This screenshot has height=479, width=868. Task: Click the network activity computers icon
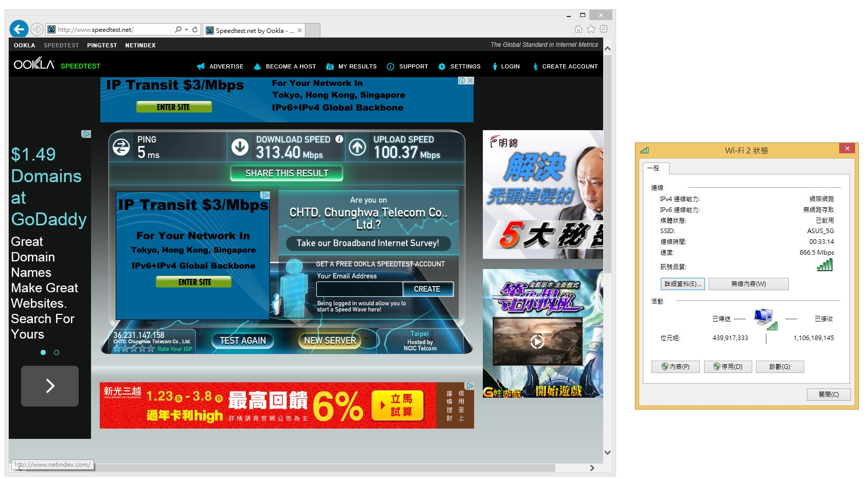pos(765,319)
